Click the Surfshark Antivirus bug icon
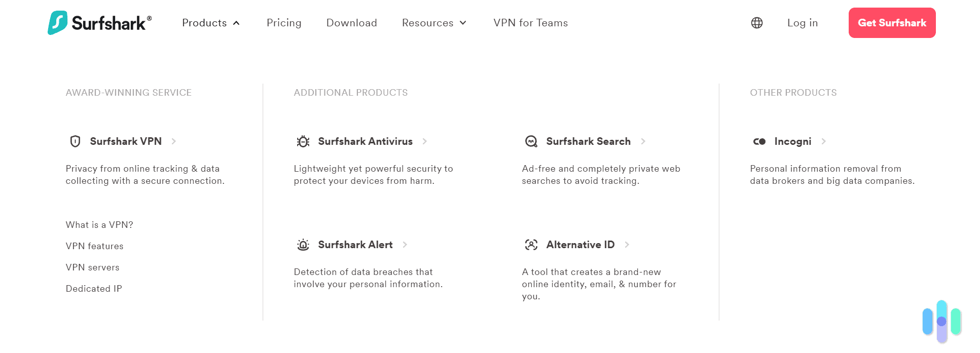Viewport: 980px width, 353px height. (x=303, y=141)
